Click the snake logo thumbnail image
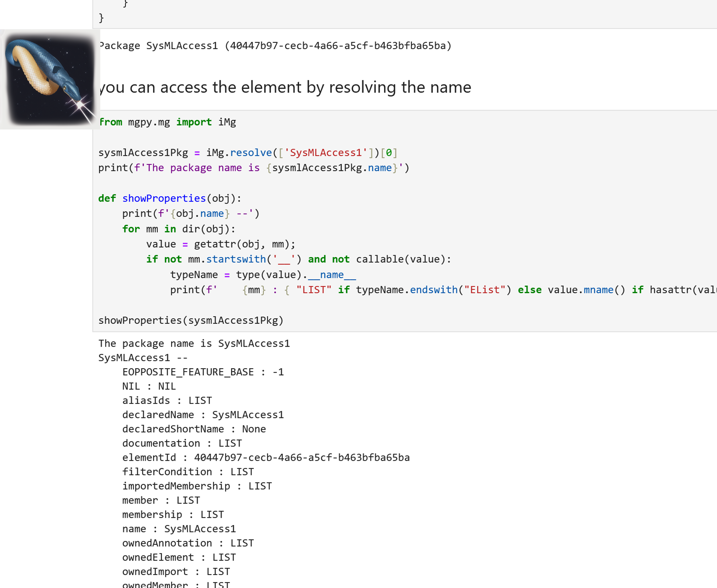 50,79
